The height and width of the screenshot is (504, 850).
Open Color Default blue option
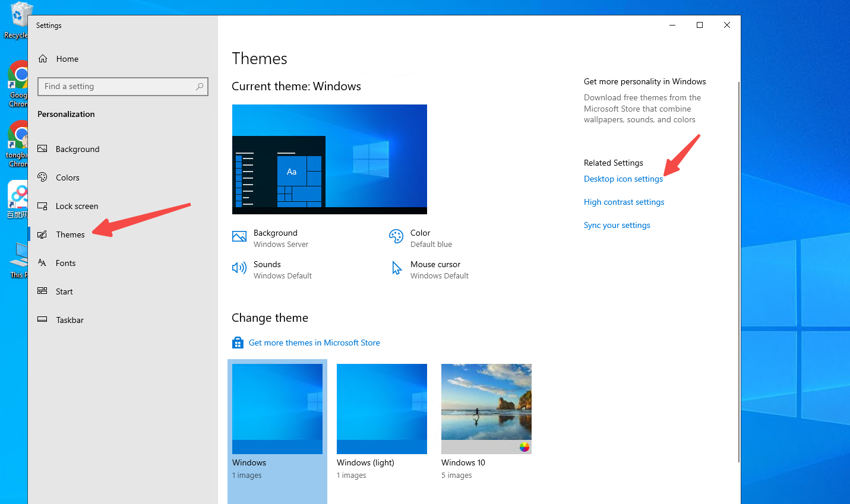[x=421, y=238]
